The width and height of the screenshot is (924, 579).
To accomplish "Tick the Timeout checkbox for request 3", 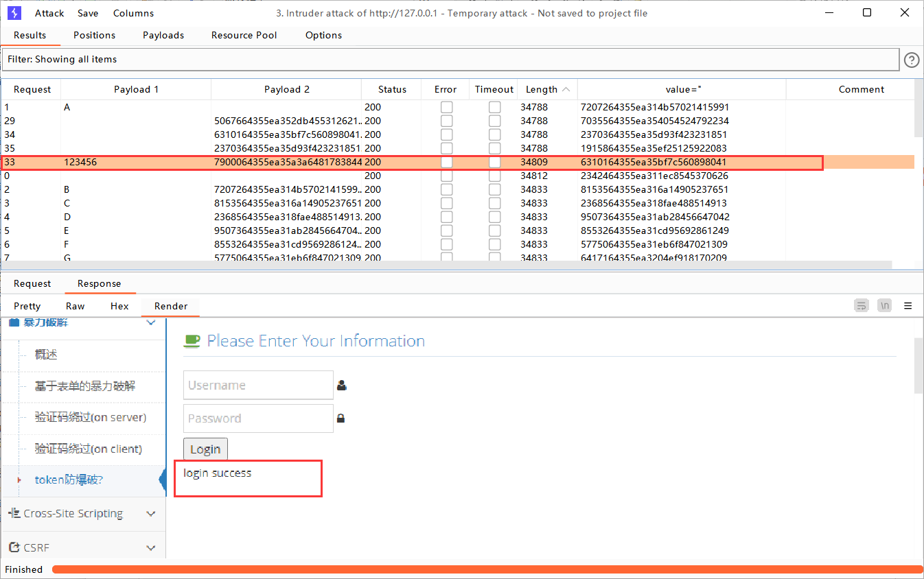I will (494, 203).
